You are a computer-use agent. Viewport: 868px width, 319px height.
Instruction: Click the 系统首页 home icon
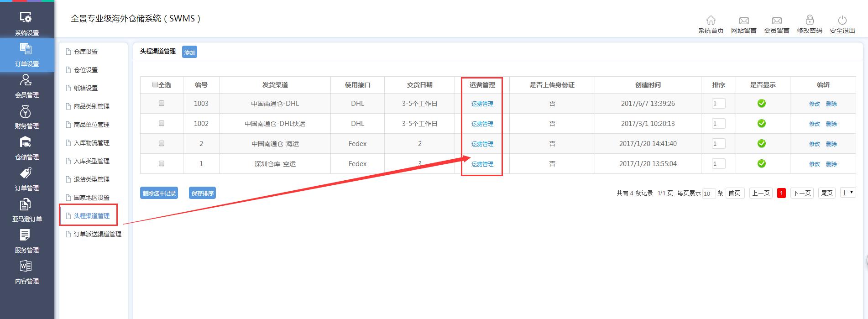pyautogui.click(x=711, y=21)
